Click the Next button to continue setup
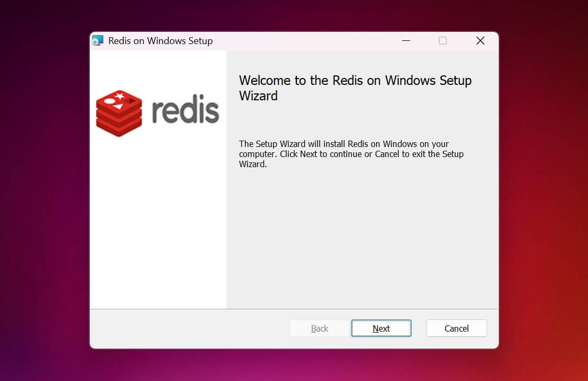The image size is (588, 381). pos(381,328)
